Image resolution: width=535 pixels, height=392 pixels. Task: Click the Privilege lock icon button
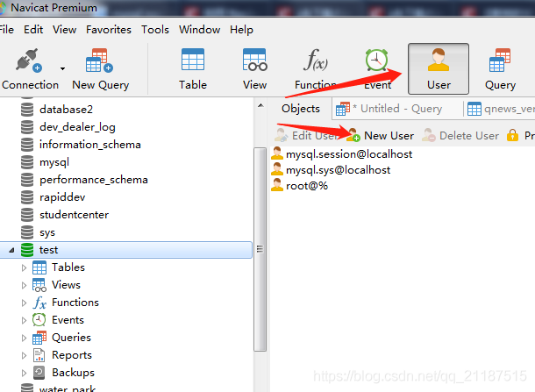coord(512,135)
